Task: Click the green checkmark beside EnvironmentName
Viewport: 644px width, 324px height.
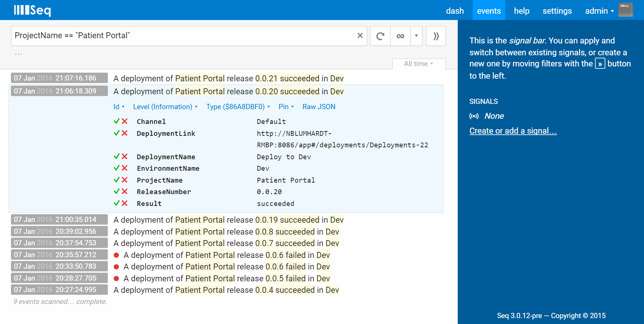Action: 117,168
